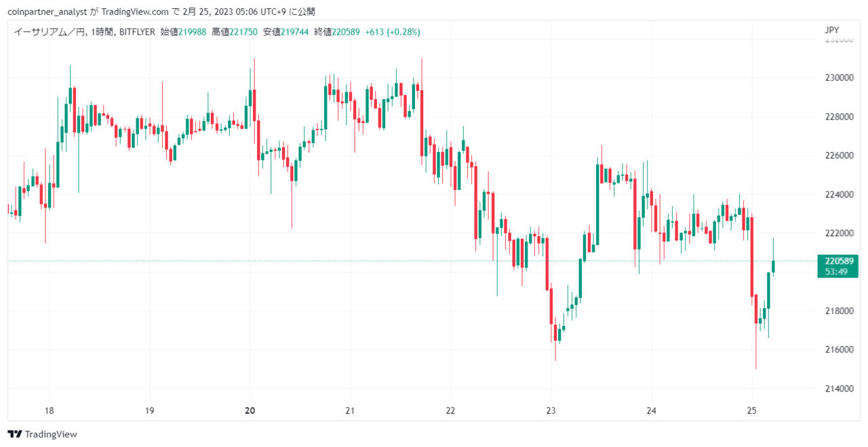
Task: Open the TradingView wordmark link
Action: click(x=51, y=434)
